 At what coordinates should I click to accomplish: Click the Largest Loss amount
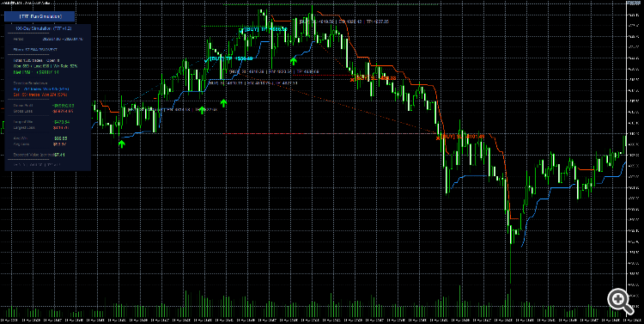point(62,128)
